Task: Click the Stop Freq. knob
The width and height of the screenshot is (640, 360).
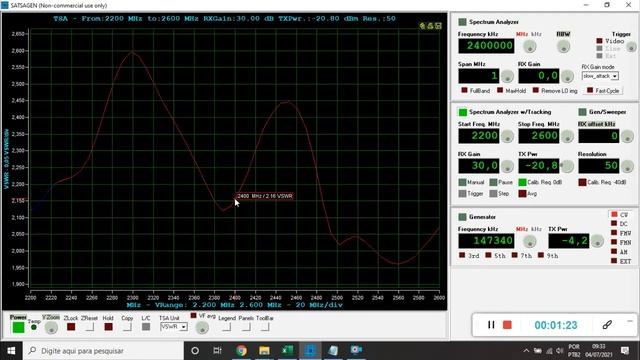Action: pos(567,136)
